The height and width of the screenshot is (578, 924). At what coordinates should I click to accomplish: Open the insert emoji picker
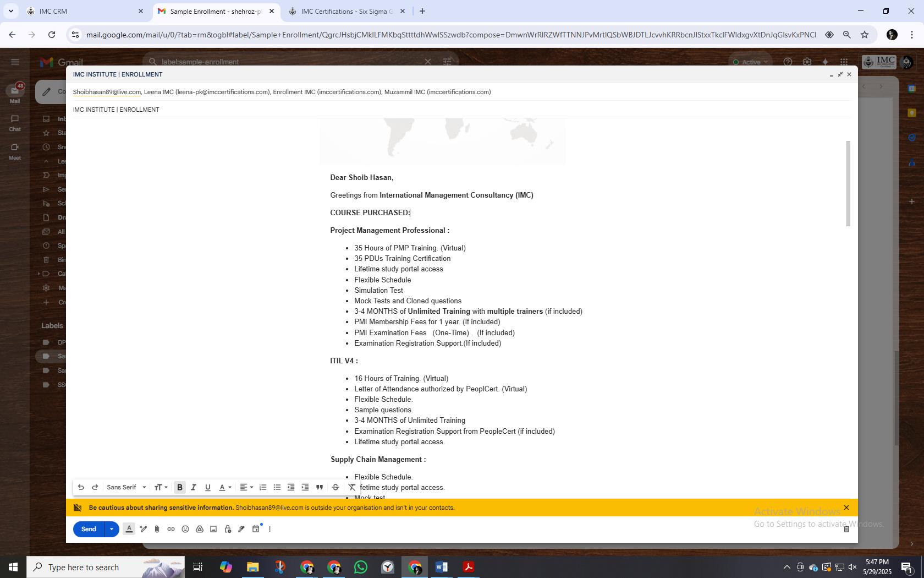click(185, 529)
